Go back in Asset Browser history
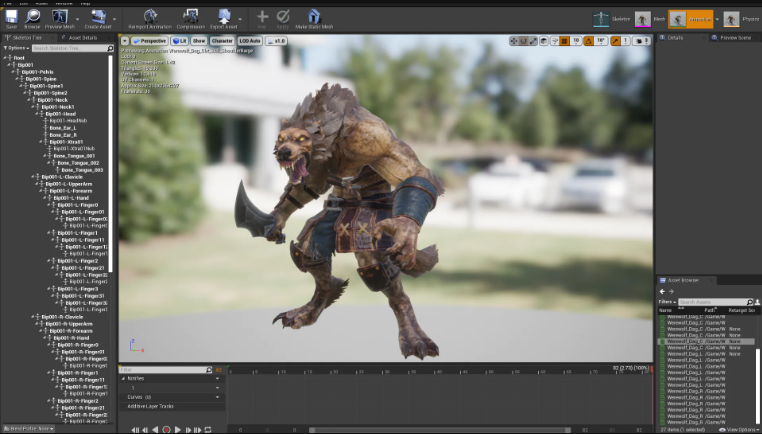Image resolution: width=762 pixels, height=434 pixels. 662,292
